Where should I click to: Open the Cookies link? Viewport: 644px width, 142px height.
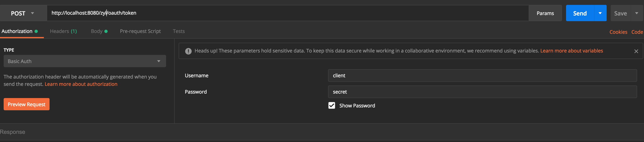[x=618, y=32]
